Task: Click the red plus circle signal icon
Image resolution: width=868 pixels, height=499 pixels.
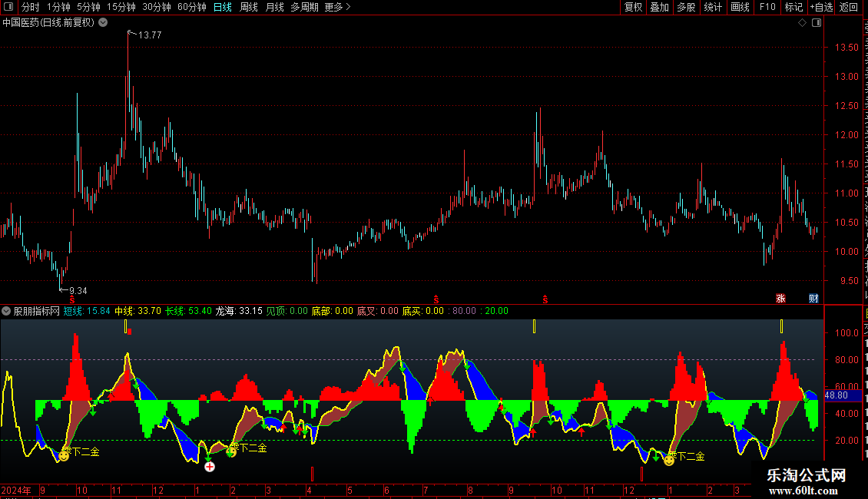Action: 209,467
